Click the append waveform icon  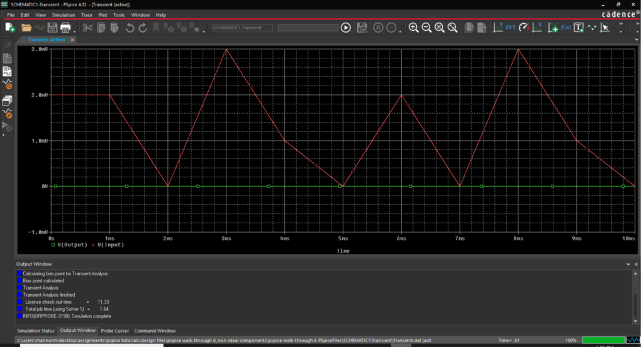[x=40, y=28]
